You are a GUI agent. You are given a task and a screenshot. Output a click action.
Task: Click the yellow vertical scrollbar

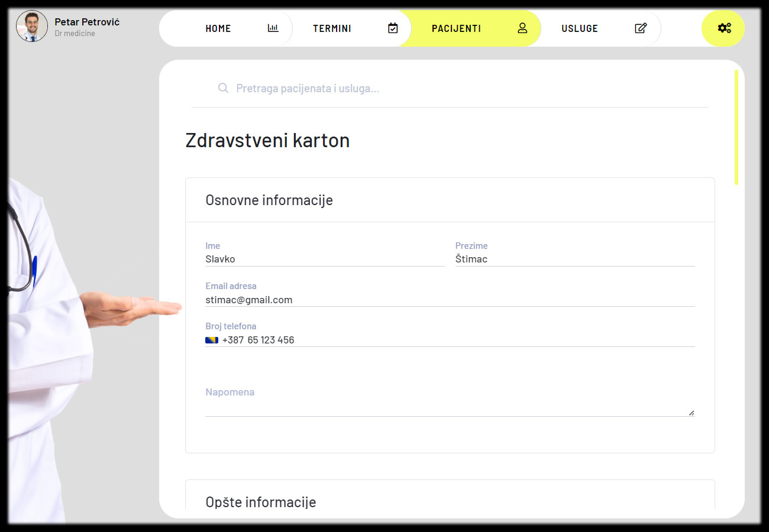click(736, 127)
